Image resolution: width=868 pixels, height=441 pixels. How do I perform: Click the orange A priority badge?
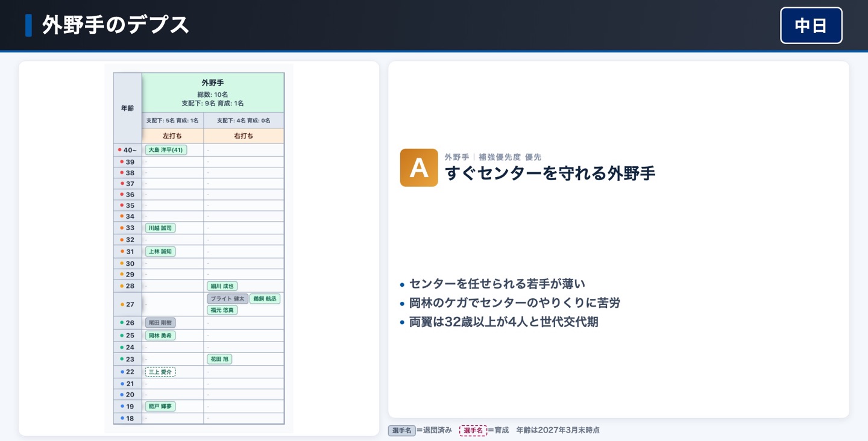point(419,167)
